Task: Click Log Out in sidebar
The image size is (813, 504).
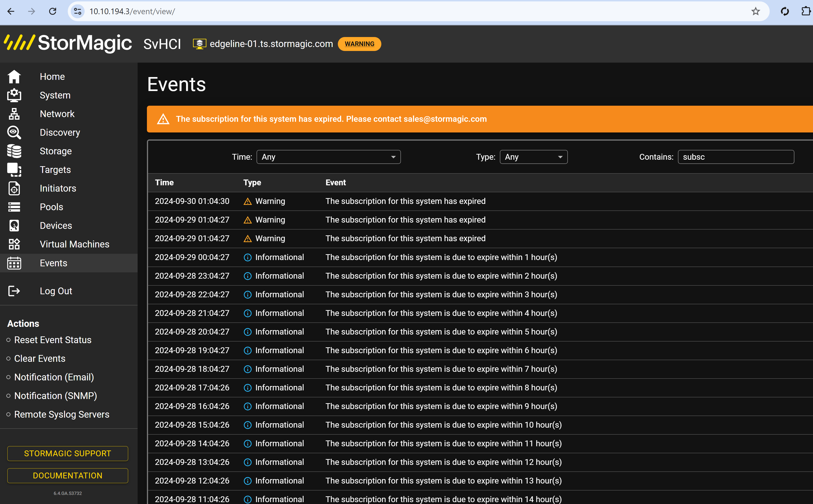Action: point(56,291)
